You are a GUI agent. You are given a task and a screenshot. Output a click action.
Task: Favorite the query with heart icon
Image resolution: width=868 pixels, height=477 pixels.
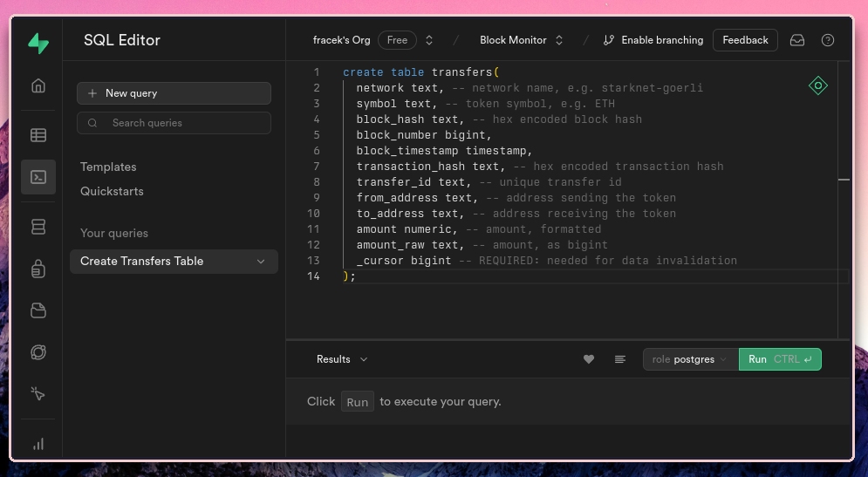[x=589, y=359]
